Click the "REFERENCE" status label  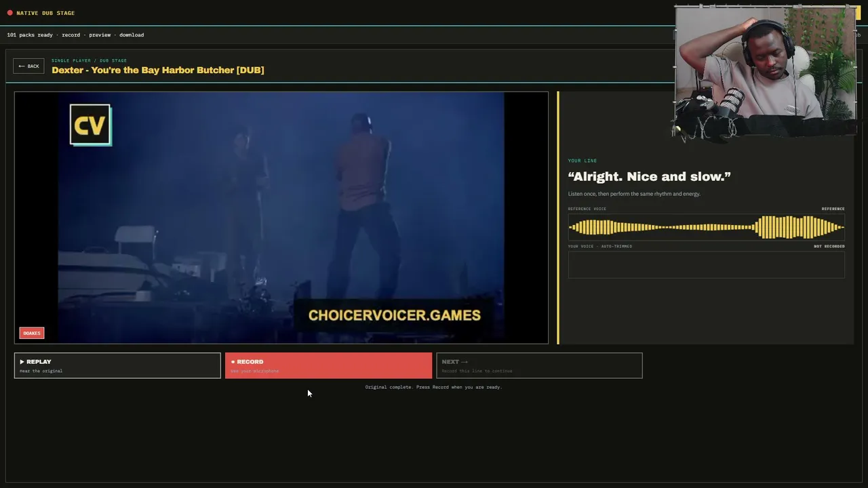833,209
